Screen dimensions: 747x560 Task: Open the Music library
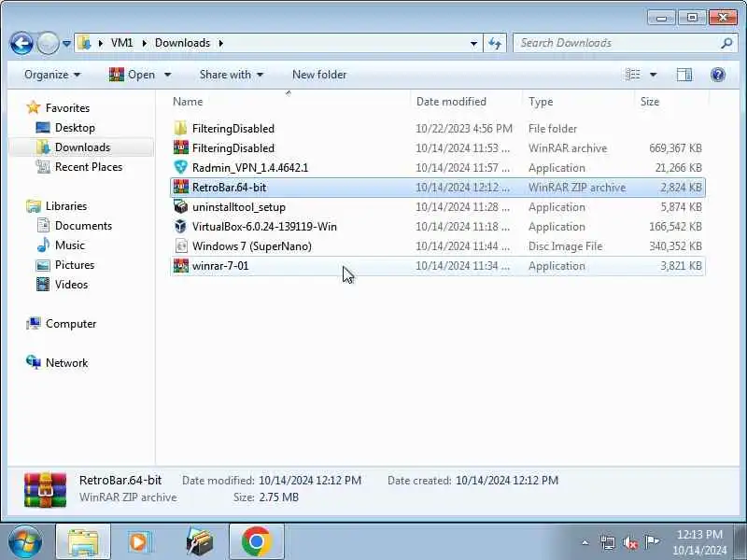coord(69,245)
